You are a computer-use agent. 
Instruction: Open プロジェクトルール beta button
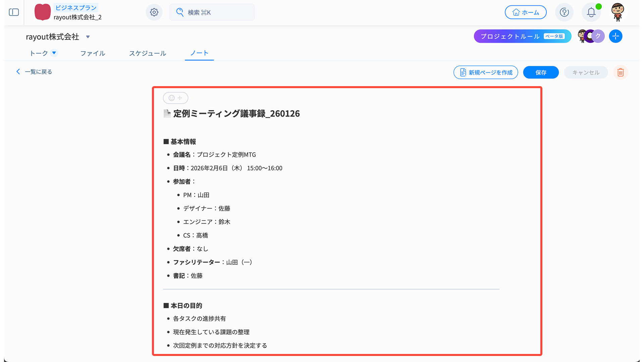coord(522,36)
